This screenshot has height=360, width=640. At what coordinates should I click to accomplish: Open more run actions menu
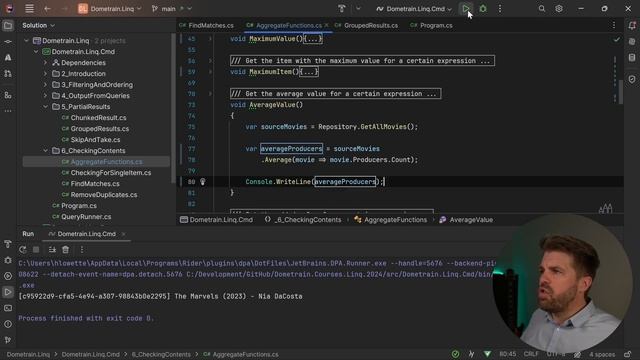pos(500,9)
